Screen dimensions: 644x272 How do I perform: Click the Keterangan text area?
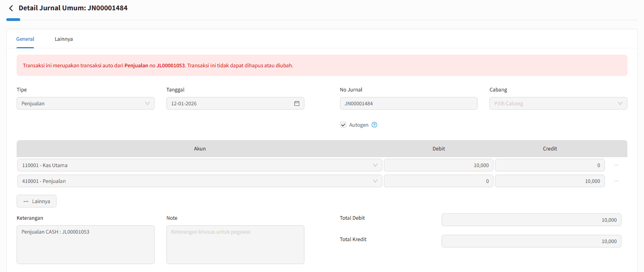point(85,244)
